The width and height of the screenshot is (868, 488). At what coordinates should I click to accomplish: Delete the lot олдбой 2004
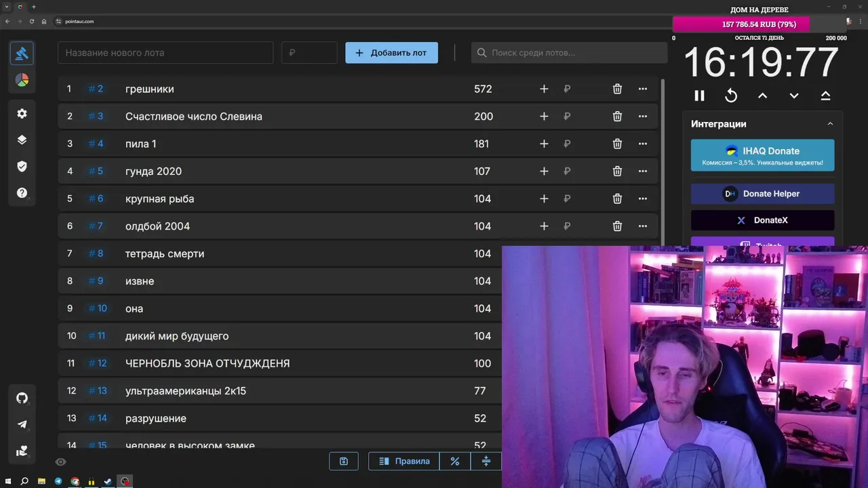(x=617, y=226)
